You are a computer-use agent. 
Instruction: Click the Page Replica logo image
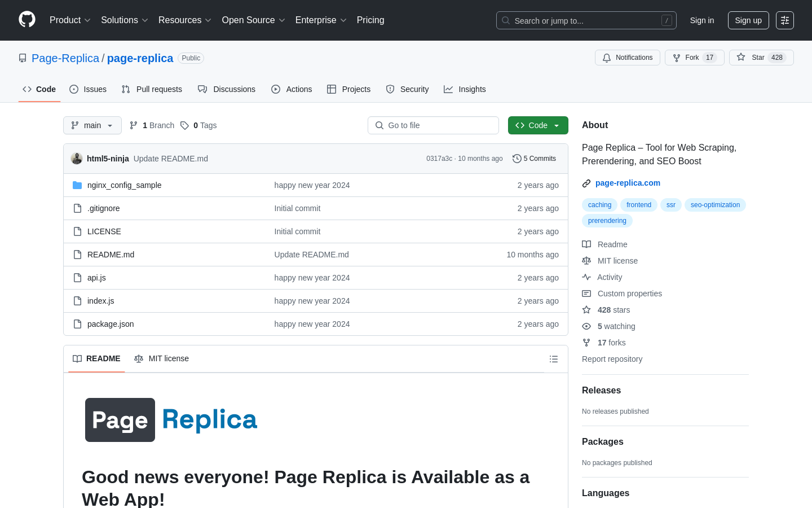pyautogui.click(x=171, y=420)
